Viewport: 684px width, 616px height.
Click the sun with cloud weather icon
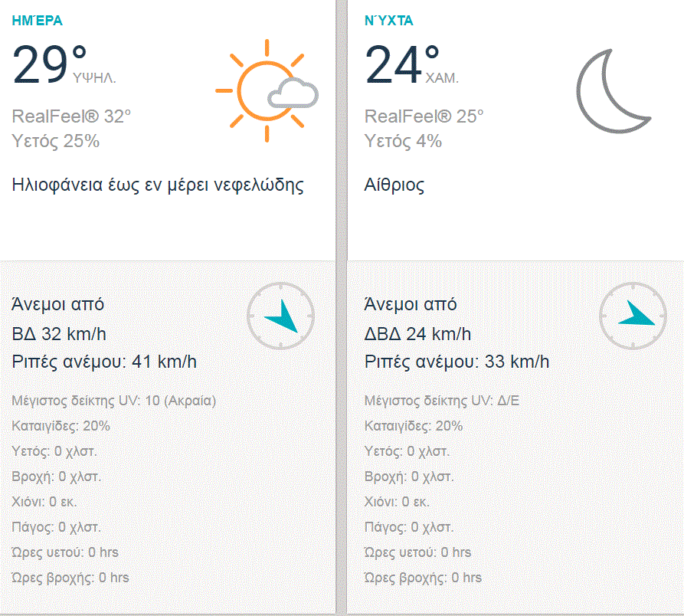click(266, 90)
